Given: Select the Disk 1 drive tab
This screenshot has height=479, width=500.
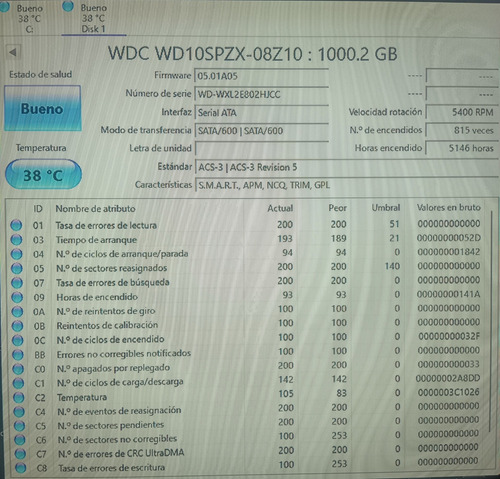Looking at the screenshot, I should point(93,18).
